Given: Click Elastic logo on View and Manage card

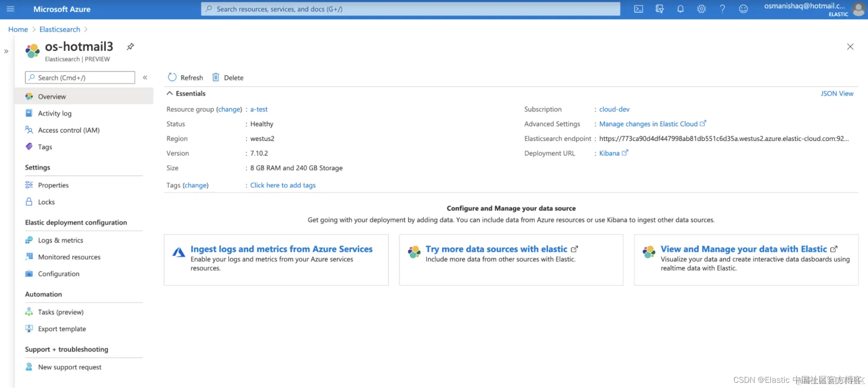Looking at the screenshot, I should pos(649,252).
